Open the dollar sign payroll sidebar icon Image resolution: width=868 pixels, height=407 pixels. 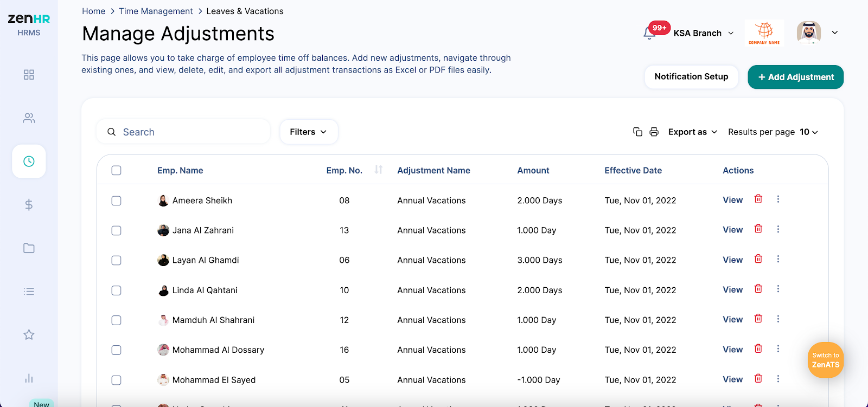click(x=29, y=205)
